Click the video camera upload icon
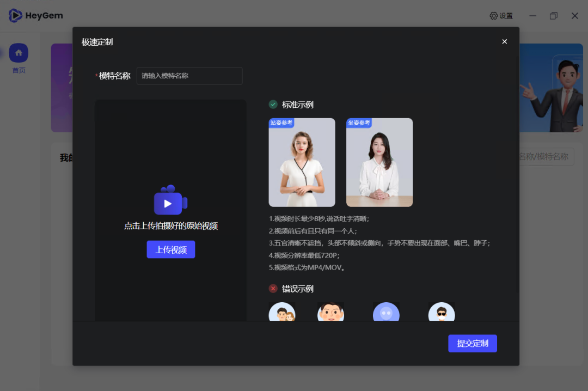 (170, 200)
